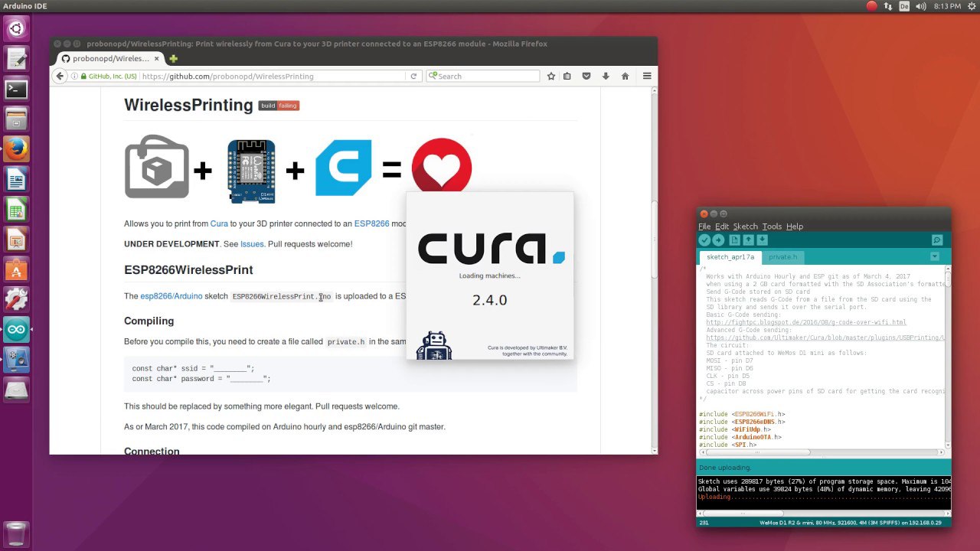Screen dimensions: 980x551
Task: Select the sketch_apr17a tab
Action: click(x=730, y=257)
